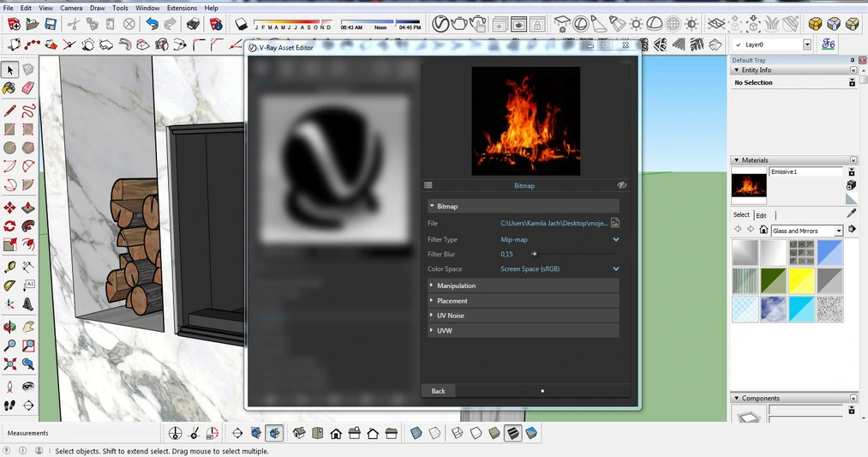This screenshot has width=868, height=457.
Task: Click the fire material thumbnail
Action: [x=749, y=184]
